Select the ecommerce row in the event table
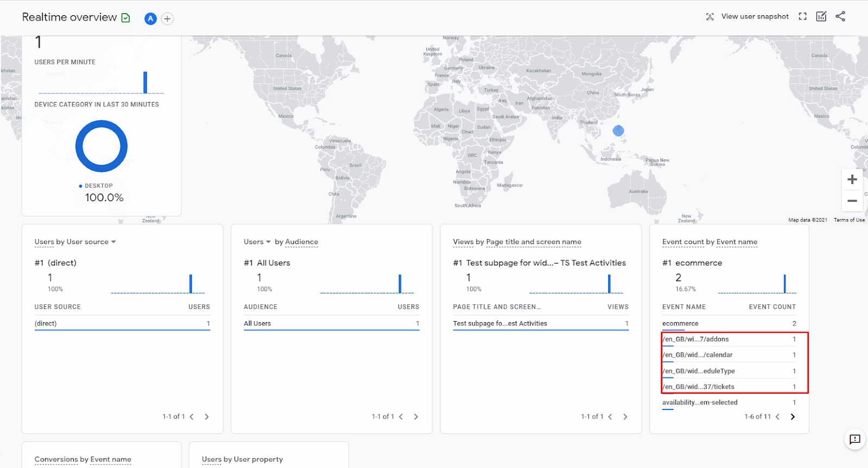868x468 pixels. point(729,324)
